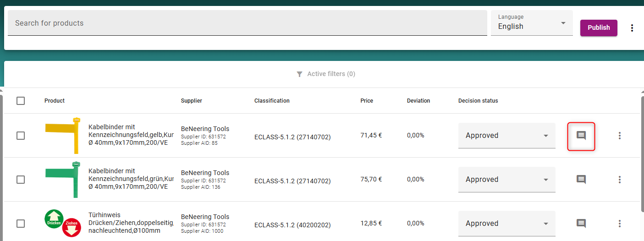Click the Deviation column header
Image resolution: width=644 pixels, height=241 pixels.
418,101
